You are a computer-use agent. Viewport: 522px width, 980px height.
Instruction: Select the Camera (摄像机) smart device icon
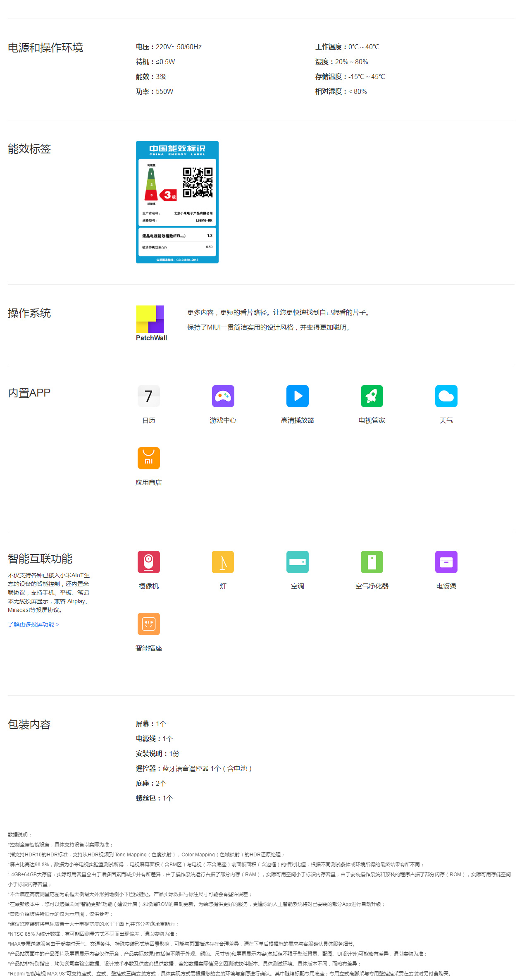(149, 562)
